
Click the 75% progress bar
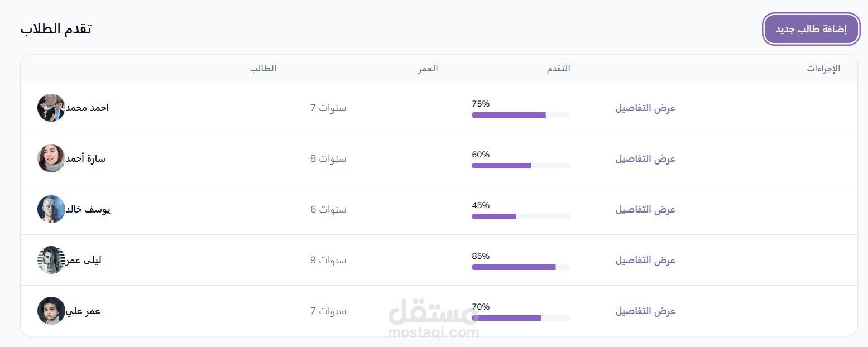pyautogui.click(x=521, y=115)
